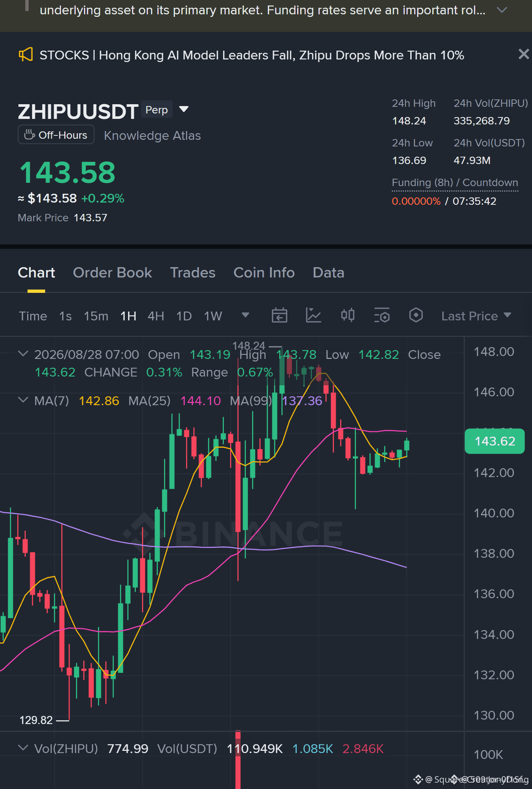532x789 pixels.
Task: Select the 1s chart interval
Action: click(66, 316)
